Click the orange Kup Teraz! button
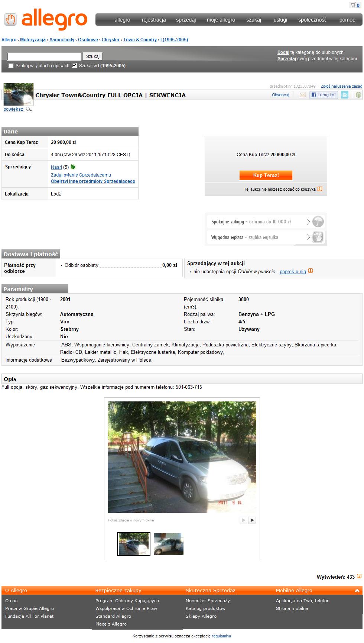The image size is (364, 643). click(266, 175)
